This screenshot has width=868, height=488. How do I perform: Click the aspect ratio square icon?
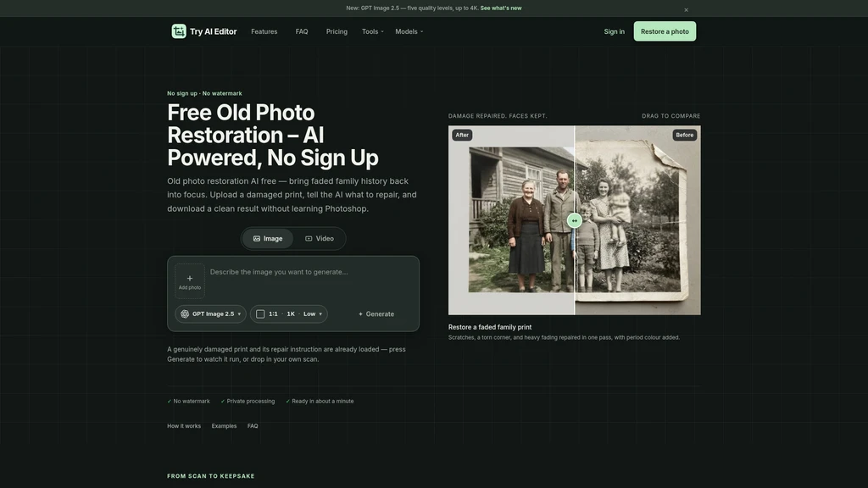pos(260,313)
